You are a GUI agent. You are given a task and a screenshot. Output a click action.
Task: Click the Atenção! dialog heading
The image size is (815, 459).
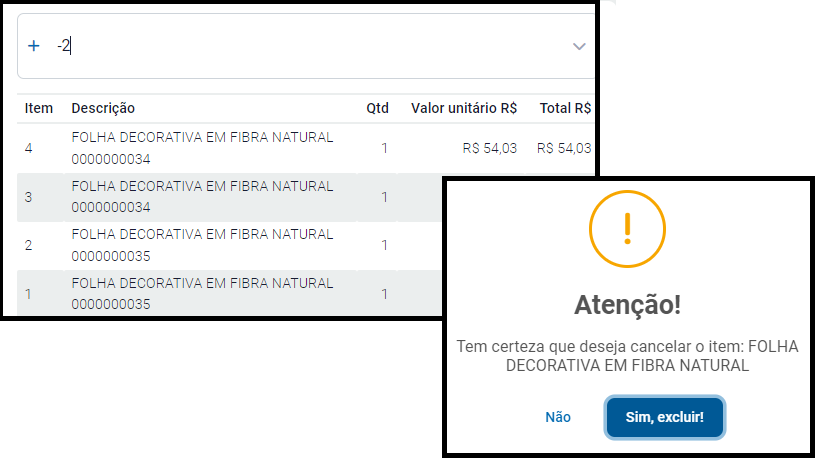click(627, 304)
